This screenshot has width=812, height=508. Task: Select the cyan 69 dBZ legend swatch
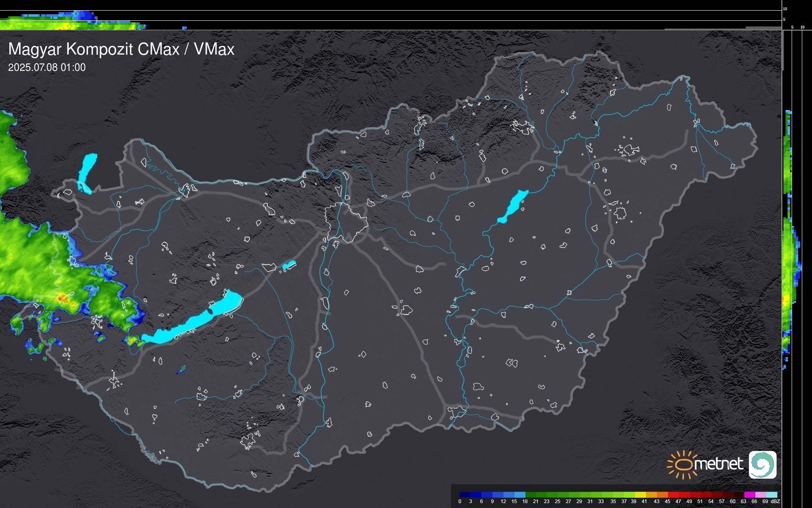[x=771, y=495]
